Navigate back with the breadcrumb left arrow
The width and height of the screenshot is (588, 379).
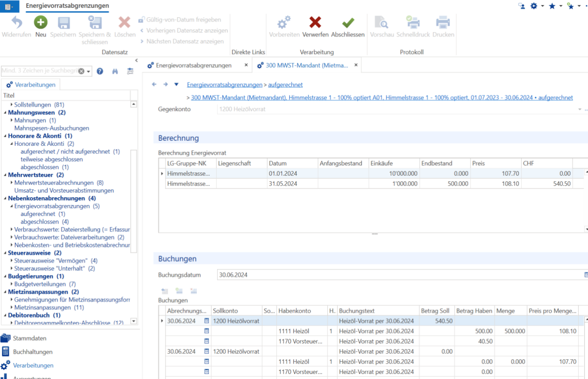154,84
